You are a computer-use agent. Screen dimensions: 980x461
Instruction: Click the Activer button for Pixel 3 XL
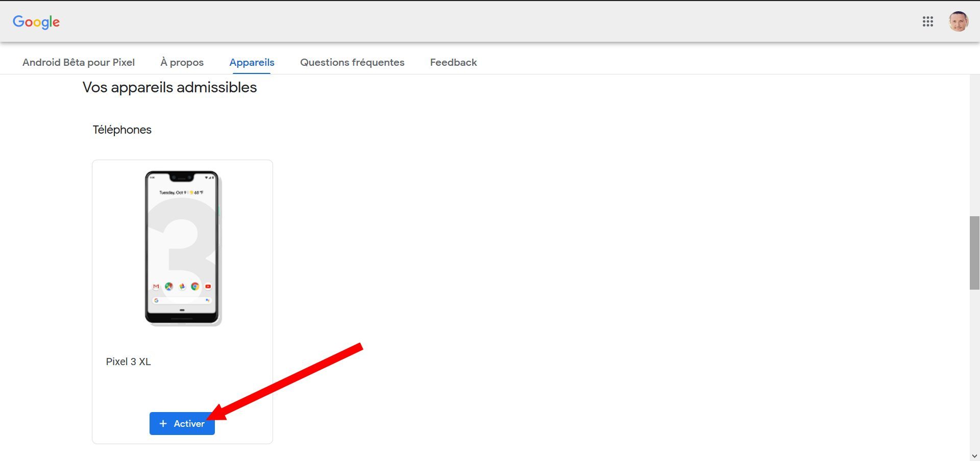pos(182,423)
